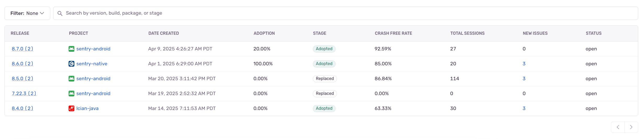
Task: Click the Android icon in the 7.22.3 row
Action: tap(71, 94)
